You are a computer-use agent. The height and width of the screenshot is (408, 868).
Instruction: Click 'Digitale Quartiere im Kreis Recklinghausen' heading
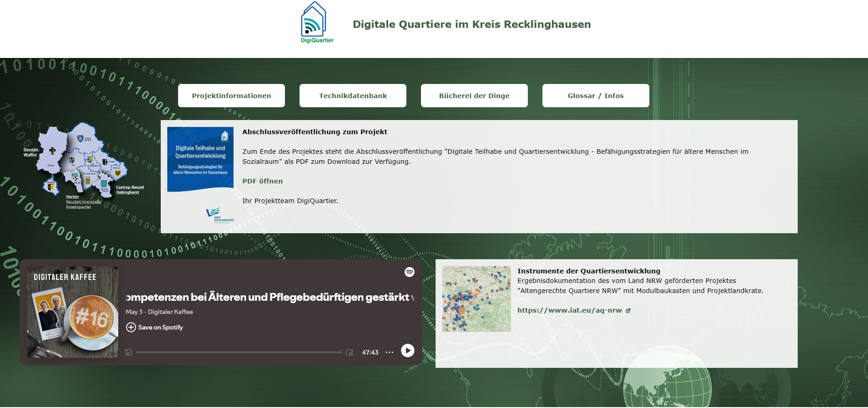coord(472,24)
